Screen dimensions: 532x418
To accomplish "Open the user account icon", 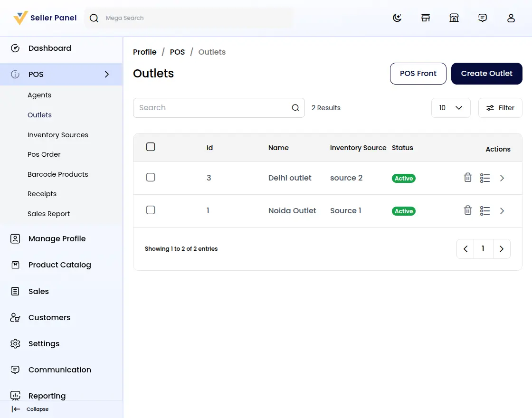I will coord(511,18).
